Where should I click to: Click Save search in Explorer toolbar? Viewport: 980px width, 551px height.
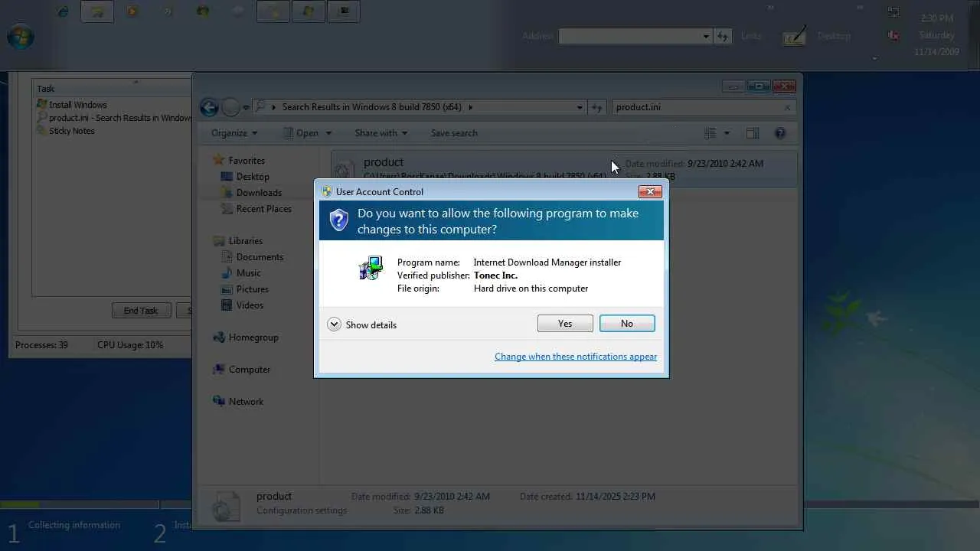pyautogui.click(x=454, y=133)
